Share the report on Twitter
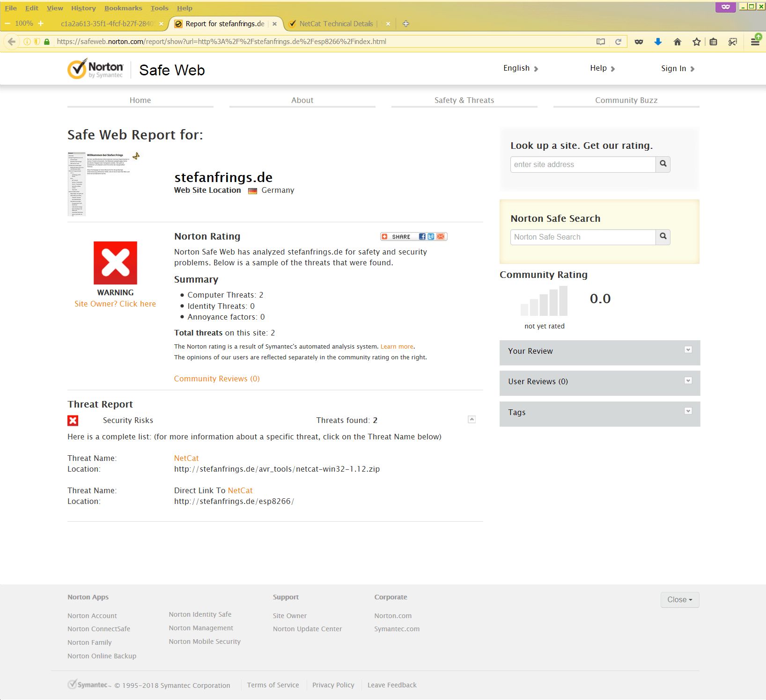Image resolution: width=766 pixels, height=700 pixels. click(x=431, y=237)
